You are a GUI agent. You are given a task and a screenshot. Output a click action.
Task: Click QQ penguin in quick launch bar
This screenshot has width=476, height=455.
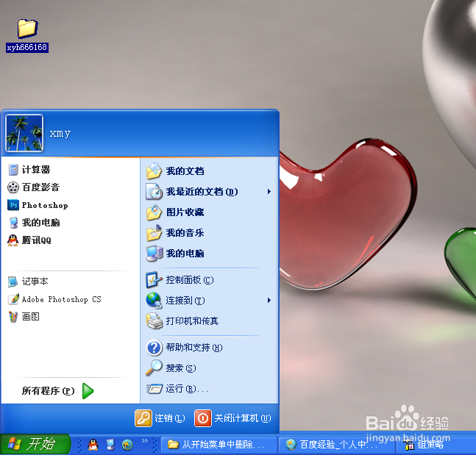click(93, 445)
